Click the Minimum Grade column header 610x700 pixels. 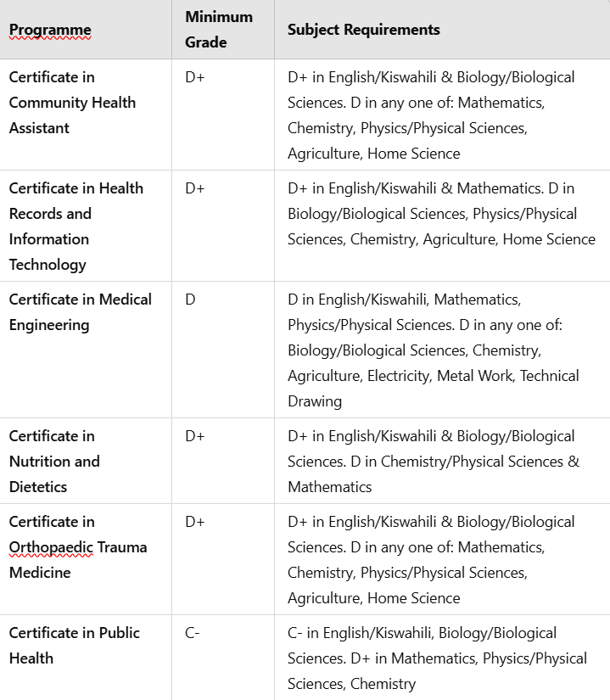(219, 30)
